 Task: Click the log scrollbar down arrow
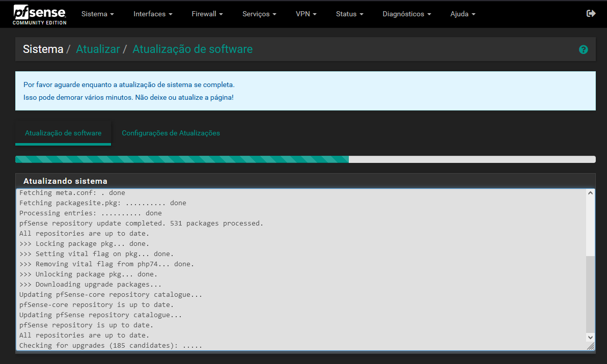(590, 337)
